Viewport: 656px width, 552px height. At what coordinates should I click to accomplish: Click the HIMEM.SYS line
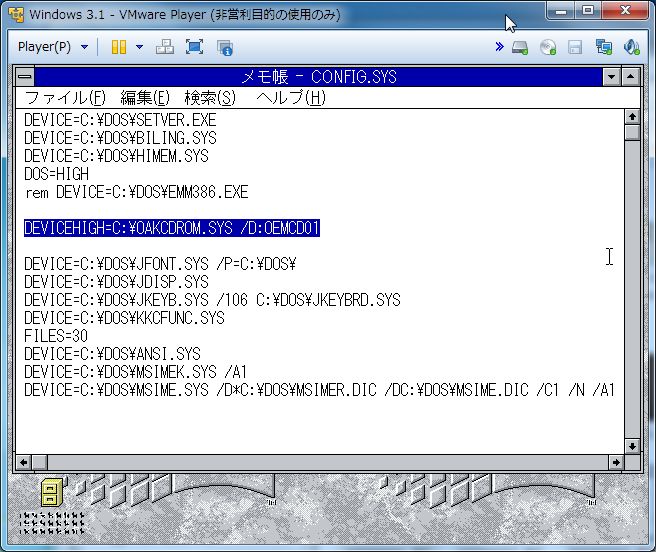116,156
